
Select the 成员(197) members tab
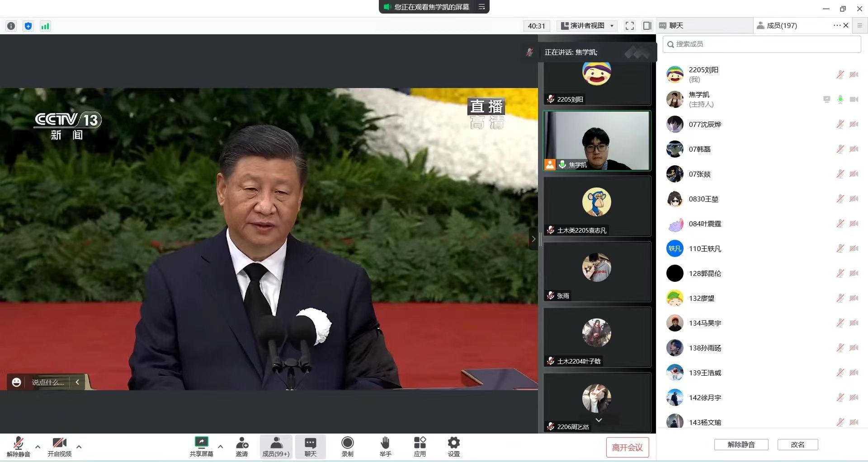781,26
